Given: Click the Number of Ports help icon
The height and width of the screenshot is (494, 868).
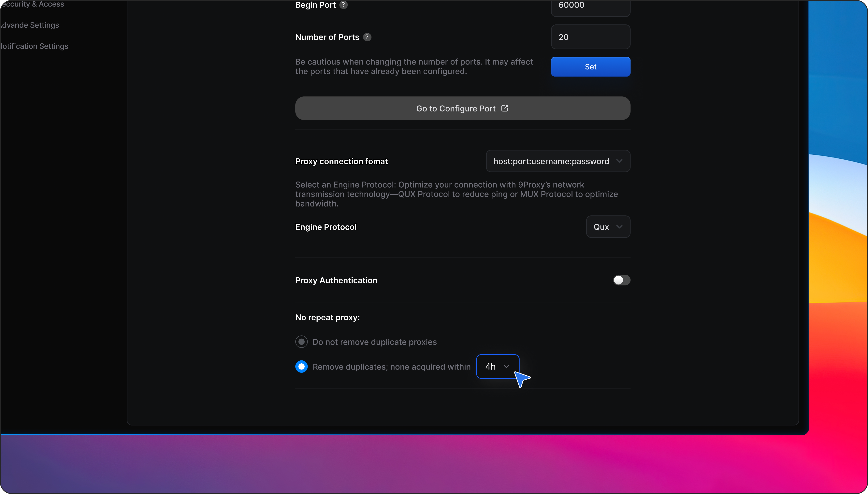Looking at the screenshot, I should coord(367,37).
